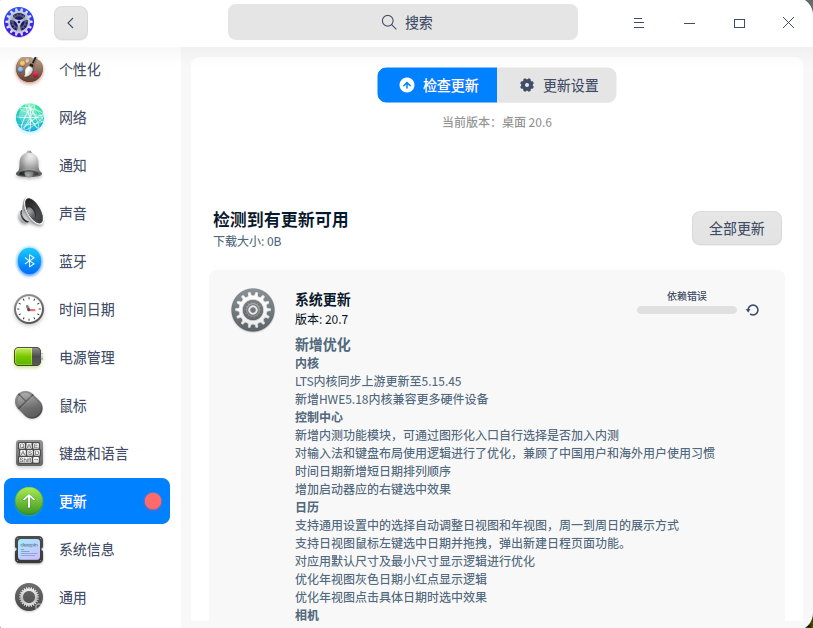Select 系统信息 in the sidebar
This screenshot has height=628, width=813.
87,550
